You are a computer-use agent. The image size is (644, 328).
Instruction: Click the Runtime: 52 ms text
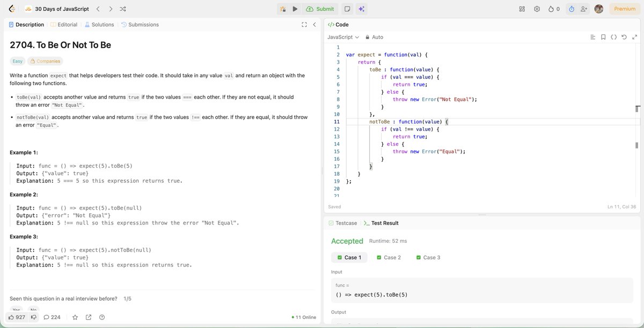click(x=388, y=241)
